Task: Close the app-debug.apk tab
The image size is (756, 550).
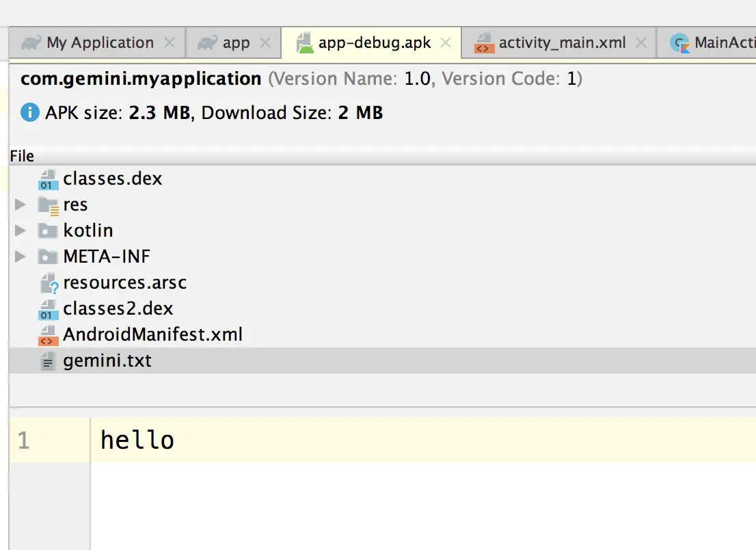Action: pos(446,42)
